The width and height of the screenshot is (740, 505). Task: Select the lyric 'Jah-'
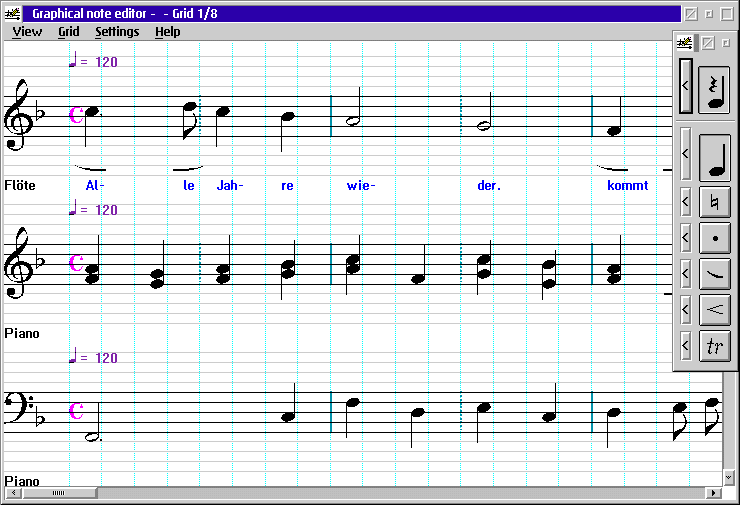click(230, 185)
